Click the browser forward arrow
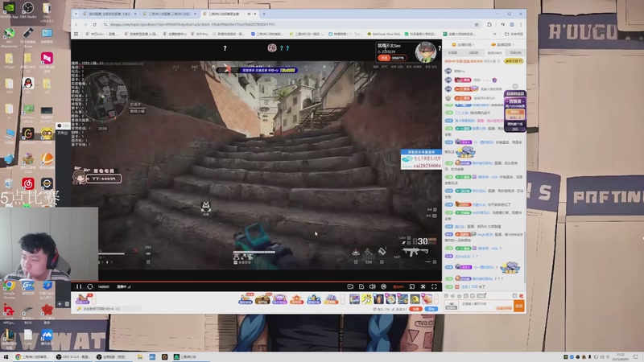Screen dimensions: 644x362 point(85,25)
